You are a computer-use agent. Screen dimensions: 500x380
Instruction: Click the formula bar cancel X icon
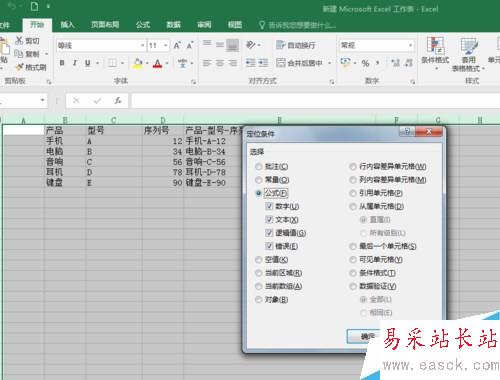(76, 100)
